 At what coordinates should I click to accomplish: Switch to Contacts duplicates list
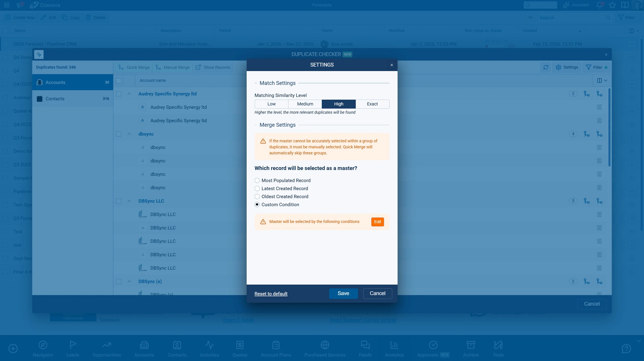pos(73,99)
